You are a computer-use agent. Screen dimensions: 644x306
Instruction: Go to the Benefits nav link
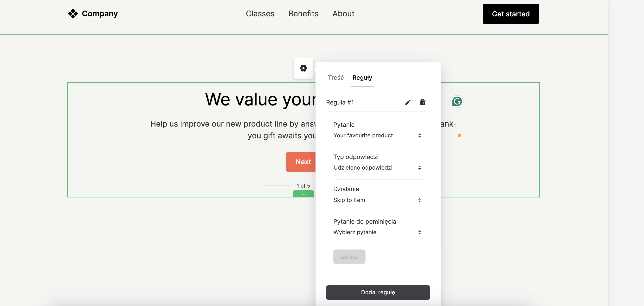303,14
